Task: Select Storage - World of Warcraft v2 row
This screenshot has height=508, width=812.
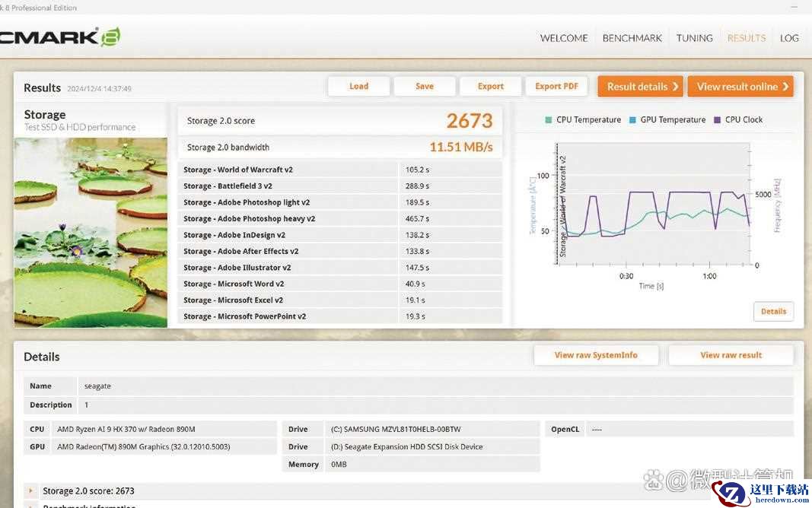Action: tap(339, 170)
